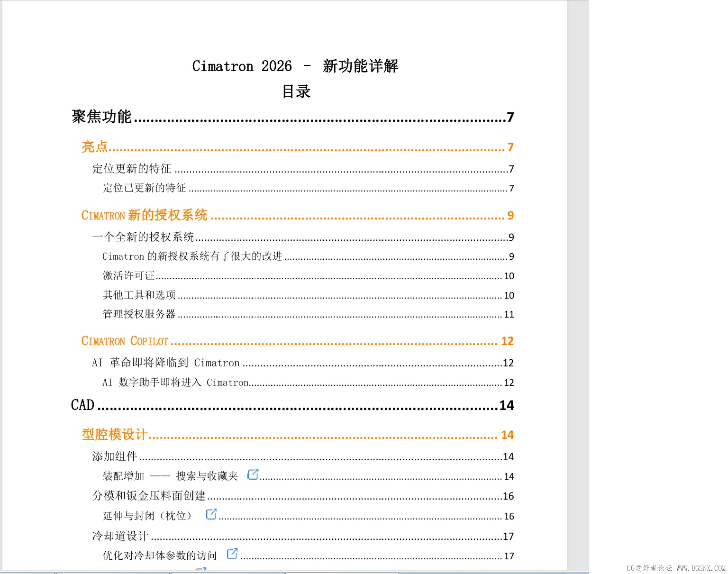Image resolution: width=728 pixels, height=574 pixels.
Task: Jump to CIMATRON 新的授权系统 heading entry
Action: pyautogui.click(x=298, y=215)
